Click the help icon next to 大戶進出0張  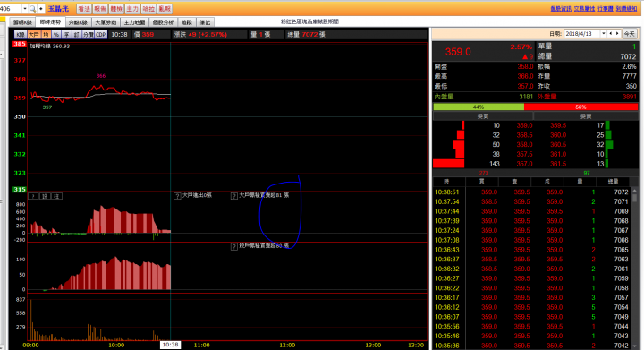[x=177, y=196]
